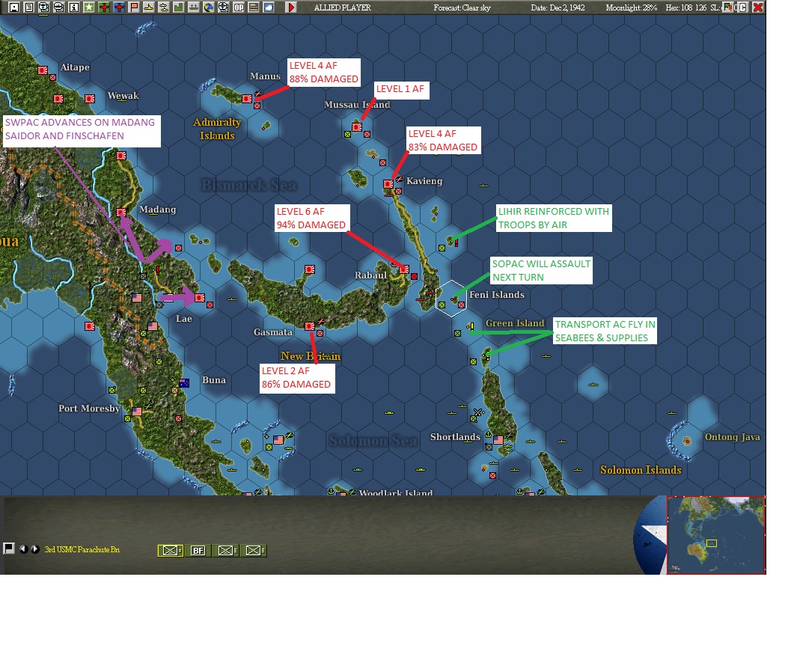
Task: Click the red arrow end-turn button
Action: (291, 7)
